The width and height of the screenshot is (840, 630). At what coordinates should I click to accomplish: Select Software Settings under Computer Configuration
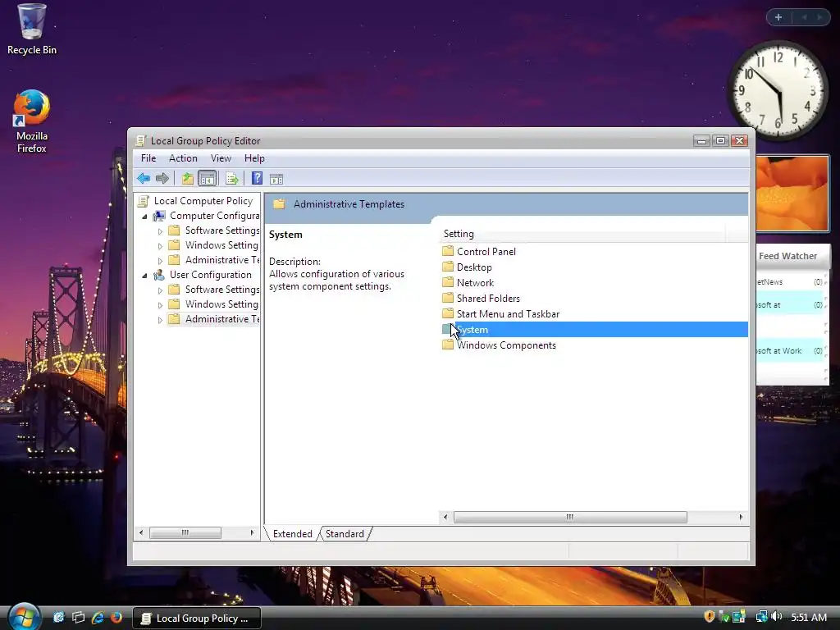point(221,231)
